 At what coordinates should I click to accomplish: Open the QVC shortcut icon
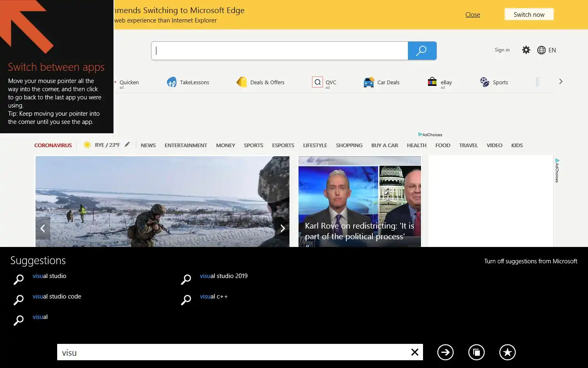tap(317, 82)
